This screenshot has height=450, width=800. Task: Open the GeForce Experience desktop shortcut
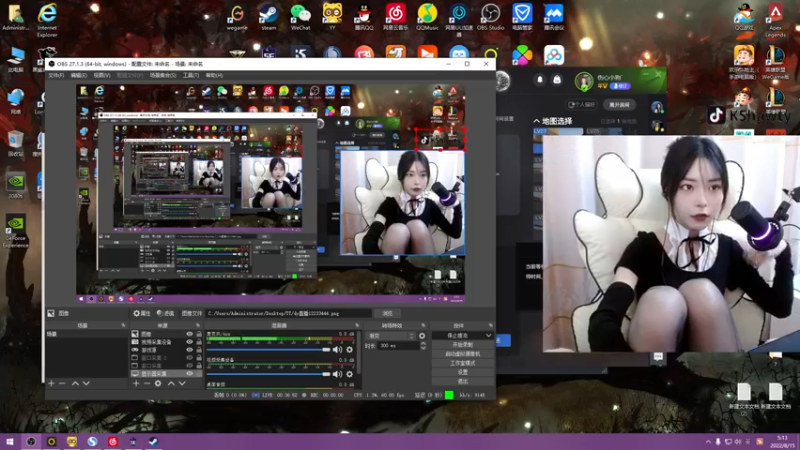click(15, 231)
